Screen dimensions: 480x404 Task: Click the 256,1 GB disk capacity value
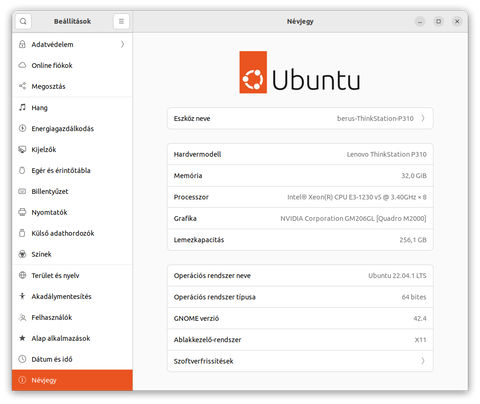click(x=413, y=240)
